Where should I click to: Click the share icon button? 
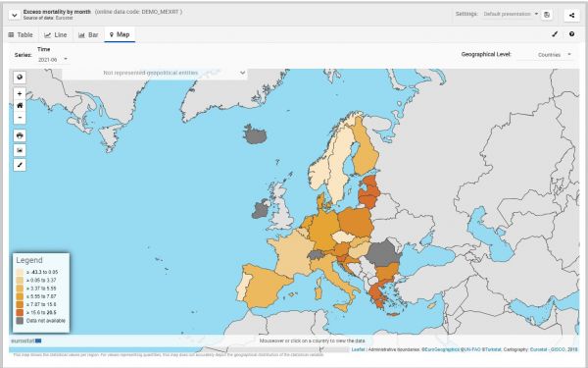571,15
